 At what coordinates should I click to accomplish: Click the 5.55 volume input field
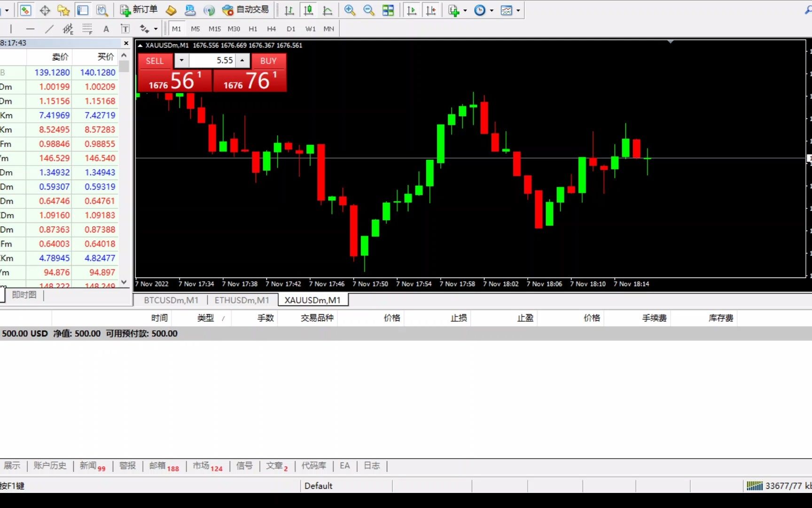(x=212, y=61)
